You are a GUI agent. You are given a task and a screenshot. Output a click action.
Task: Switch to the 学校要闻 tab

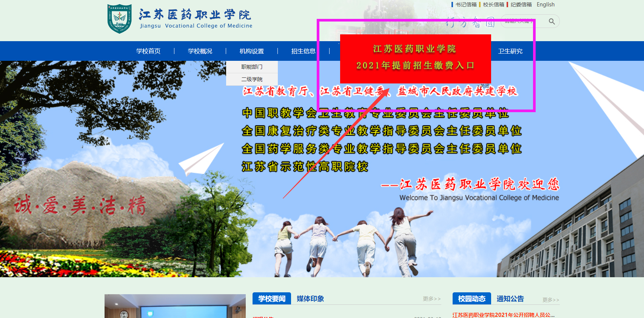(272, 298)
